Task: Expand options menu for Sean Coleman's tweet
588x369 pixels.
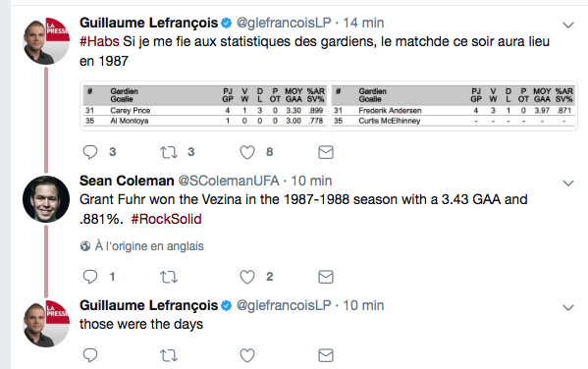Action: 568,183
